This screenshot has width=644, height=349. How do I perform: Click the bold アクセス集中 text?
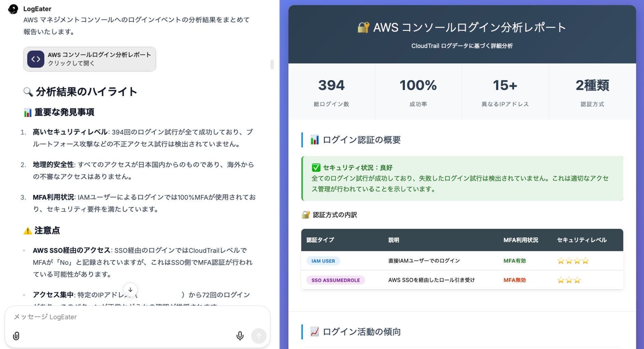coord(53,295)
